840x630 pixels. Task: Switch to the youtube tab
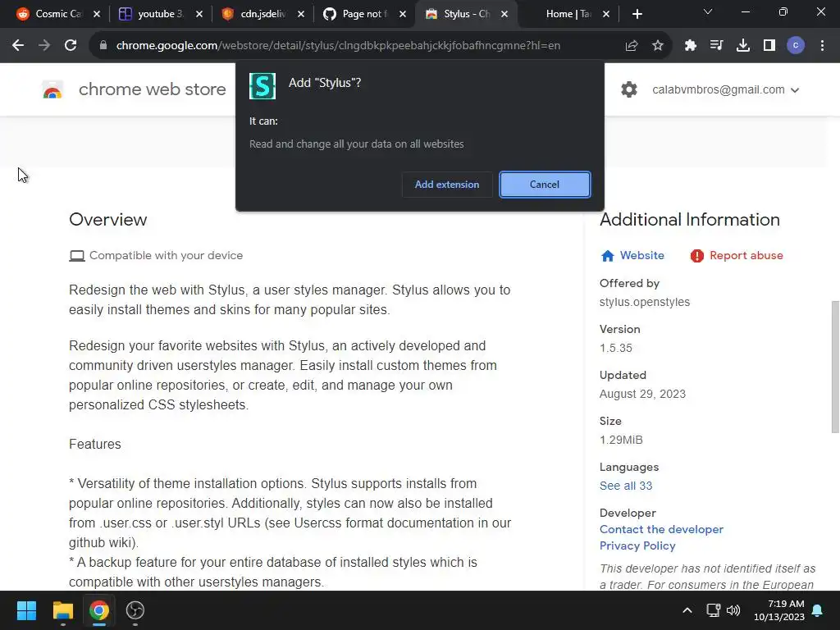[x=152, y=14]
